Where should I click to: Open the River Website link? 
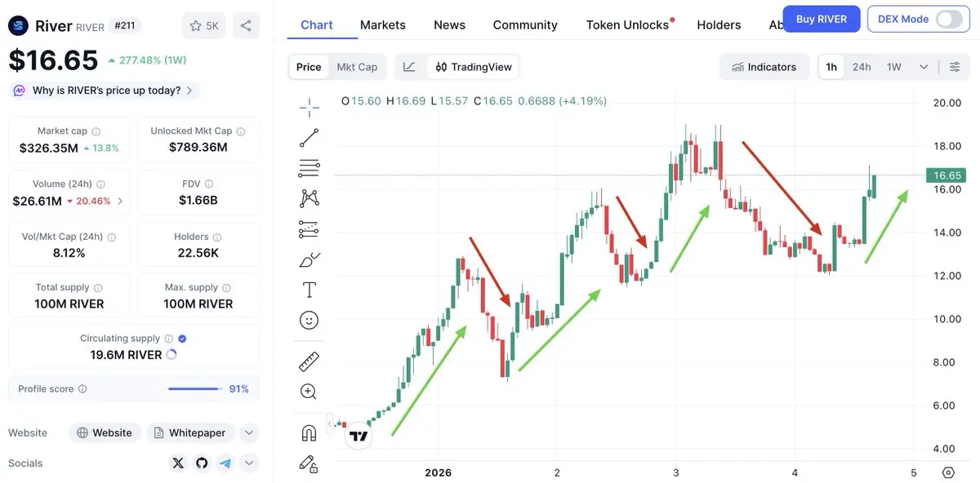105,432
